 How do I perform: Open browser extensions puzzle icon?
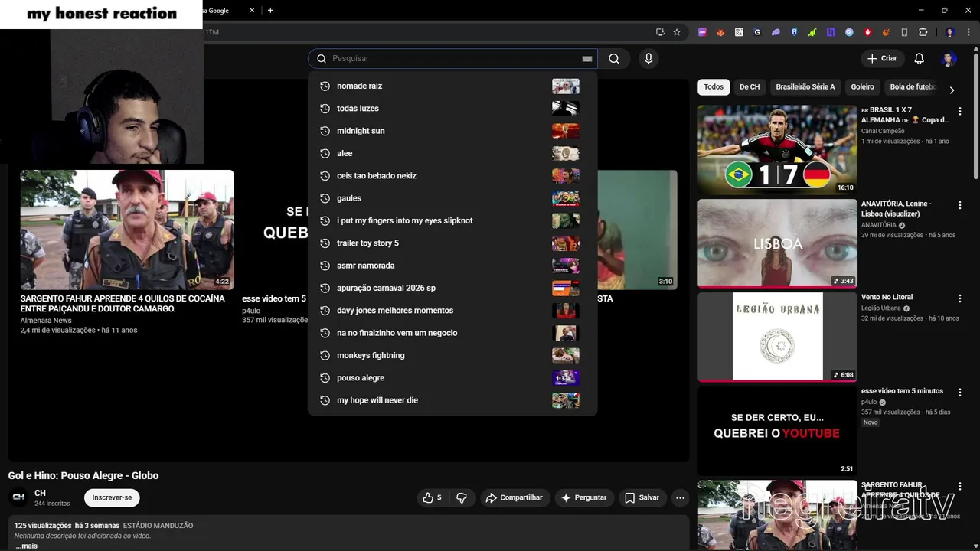click(x=923, y=32)
